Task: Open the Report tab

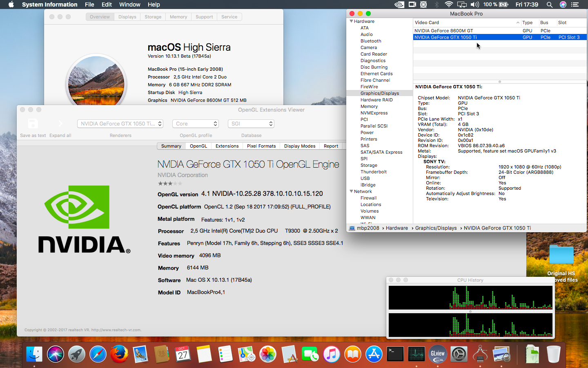Action: pyautogui.click(x=331, y=146)
